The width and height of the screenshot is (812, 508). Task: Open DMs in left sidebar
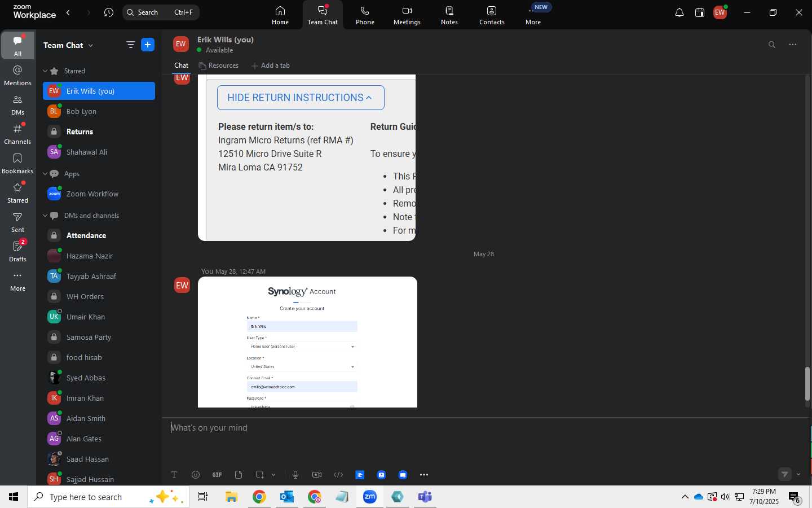click(18, 104)
